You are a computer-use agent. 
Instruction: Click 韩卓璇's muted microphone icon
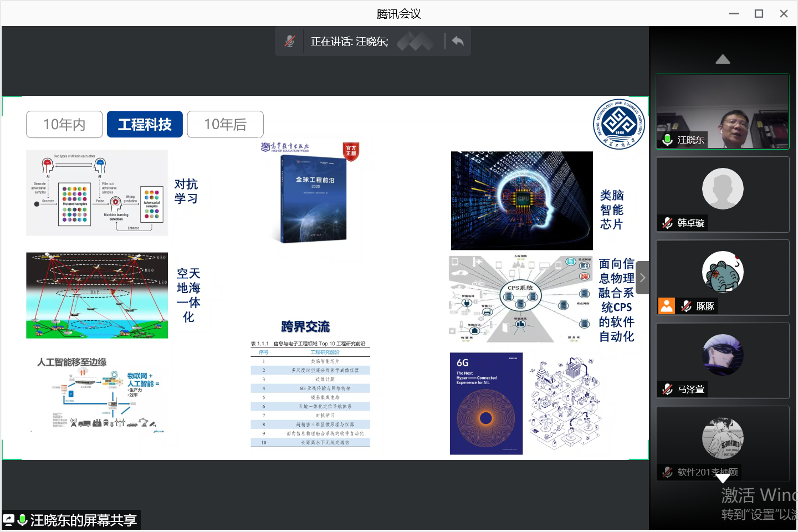coord(667,223)
